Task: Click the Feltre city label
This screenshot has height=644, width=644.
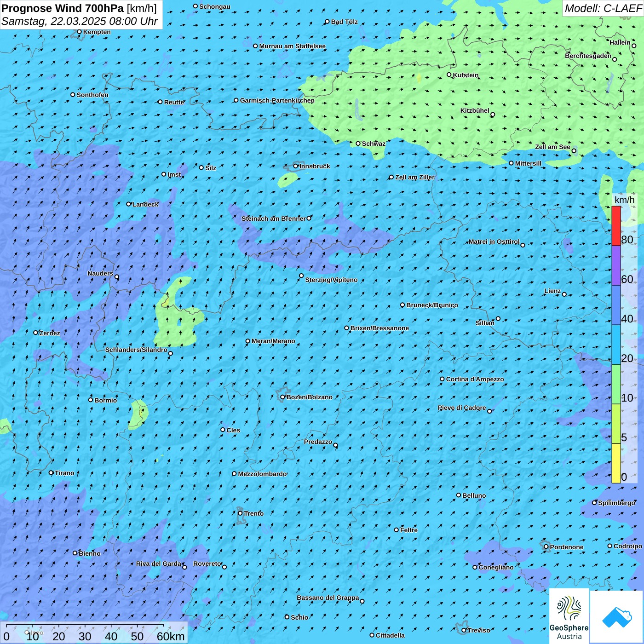Action: pyautogui.click(x=409, y=530)
